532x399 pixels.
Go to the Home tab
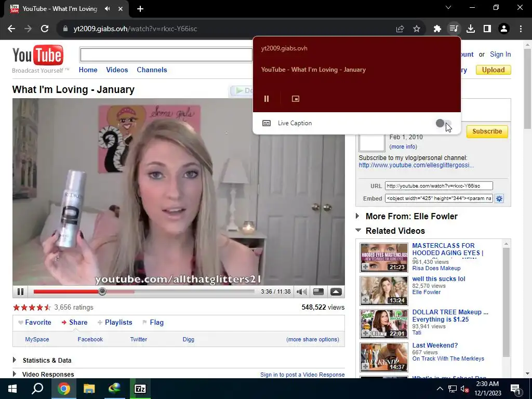(x=88, y=70)
